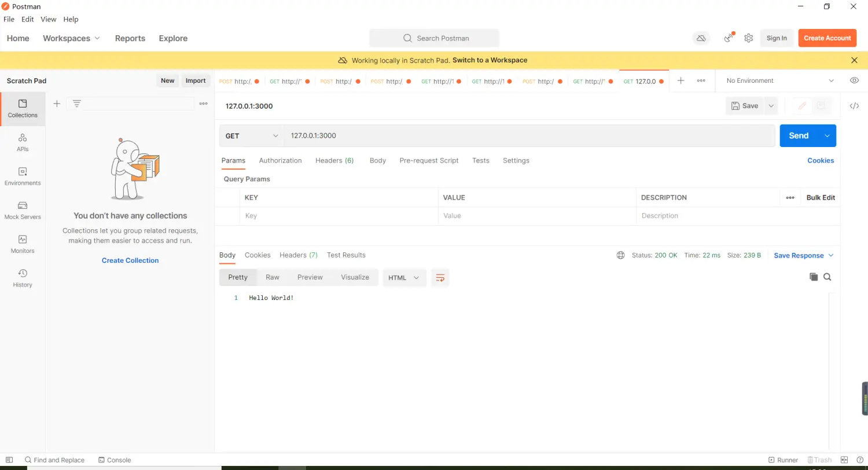The image size is (868, 470).
Task: Open the File menu
Action: click(9, 19)
